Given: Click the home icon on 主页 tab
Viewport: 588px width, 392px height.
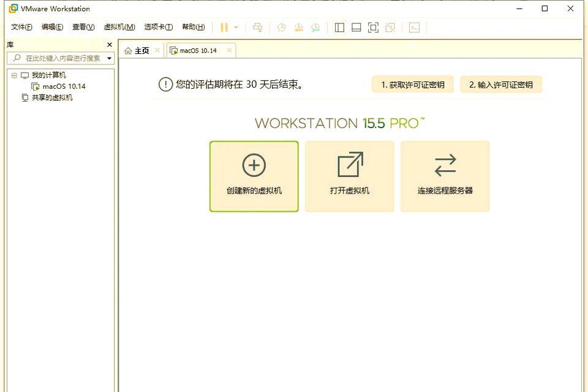Looking at the screenshot, I should 128,51.
